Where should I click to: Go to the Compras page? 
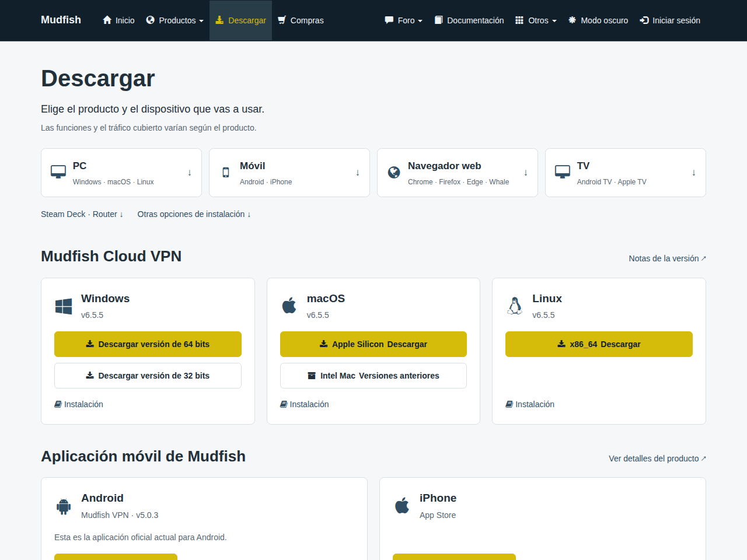point(301,20)
